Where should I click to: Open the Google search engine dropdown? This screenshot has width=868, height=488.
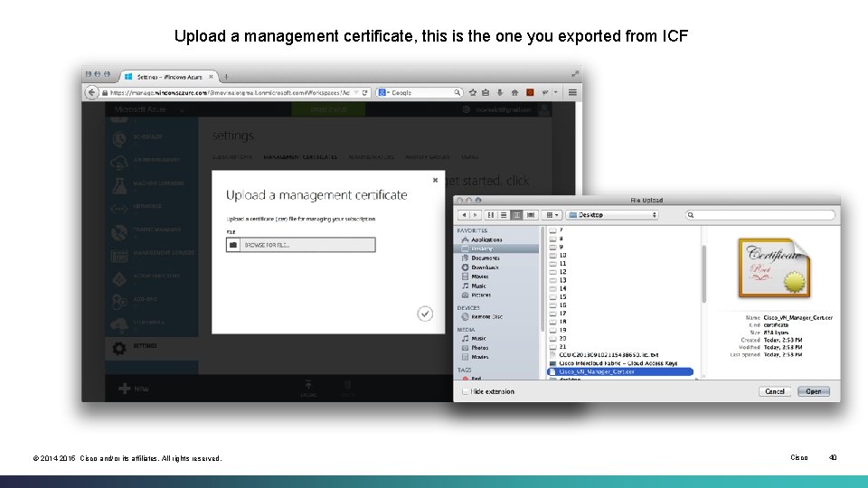[383, 92]
